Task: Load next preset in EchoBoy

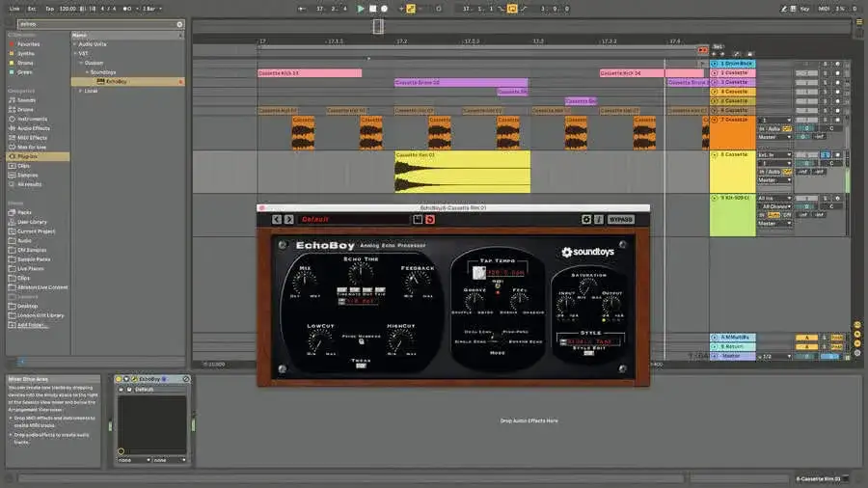Action: [x=289, y=220]
